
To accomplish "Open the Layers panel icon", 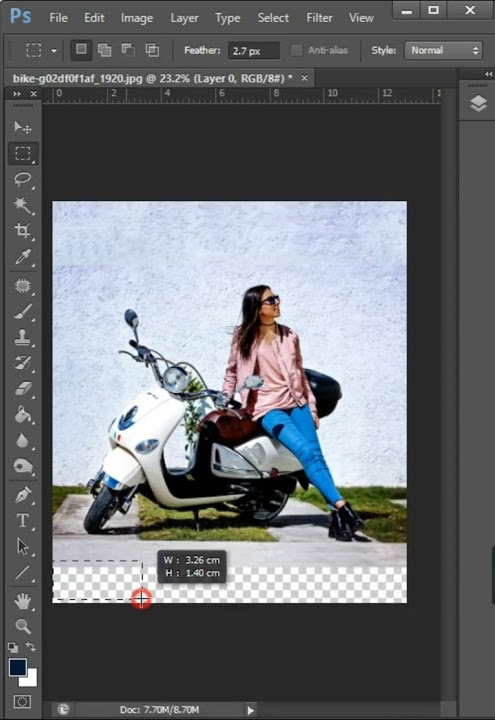I will (x=478, y=103).
